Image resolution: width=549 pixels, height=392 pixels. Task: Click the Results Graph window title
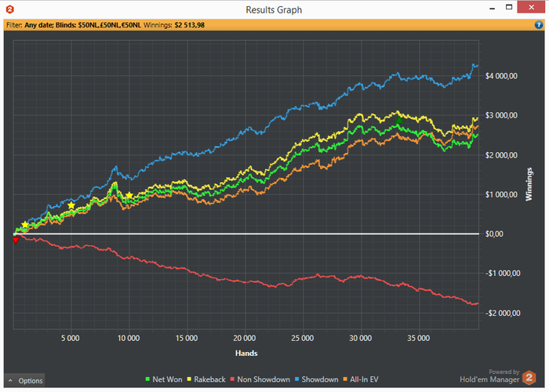274,9
